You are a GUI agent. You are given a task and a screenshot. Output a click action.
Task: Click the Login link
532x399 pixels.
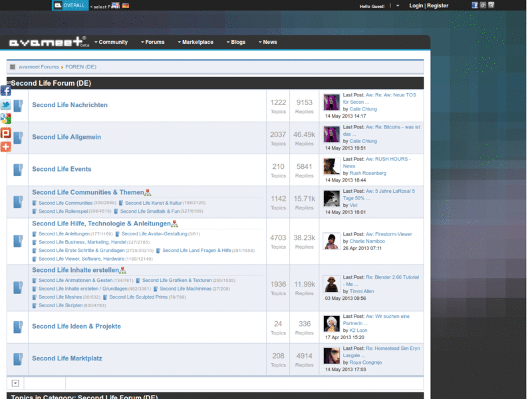pyautogui.click(x=416, y=5)
